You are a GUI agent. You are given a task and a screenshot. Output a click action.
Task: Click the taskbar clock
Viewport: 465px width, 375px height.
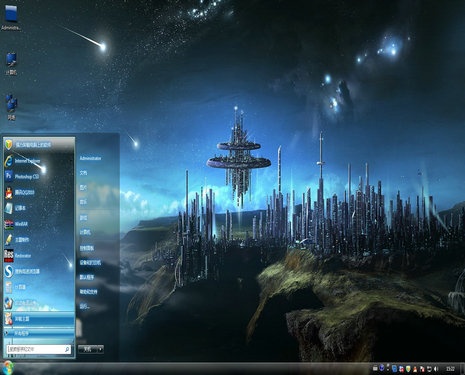(450, 369)
